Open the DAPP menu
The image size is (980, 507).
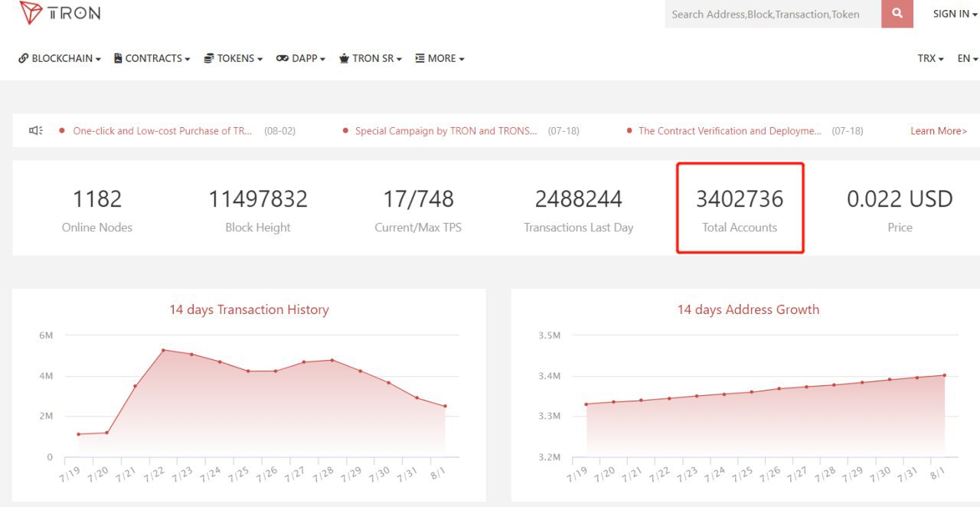[x=301, y=58]
